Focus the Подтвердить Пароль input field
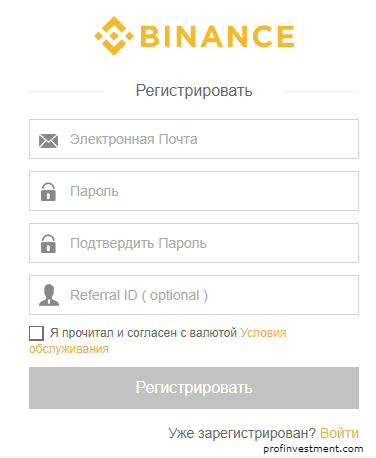376x458 pixels. click(194, 243)
